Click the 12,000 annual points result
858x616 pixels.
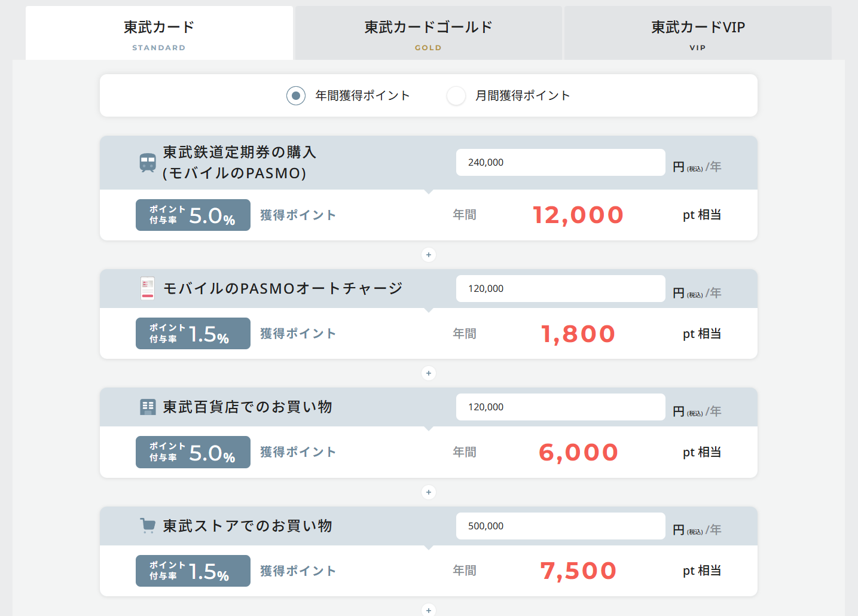(x=578, y=215)
